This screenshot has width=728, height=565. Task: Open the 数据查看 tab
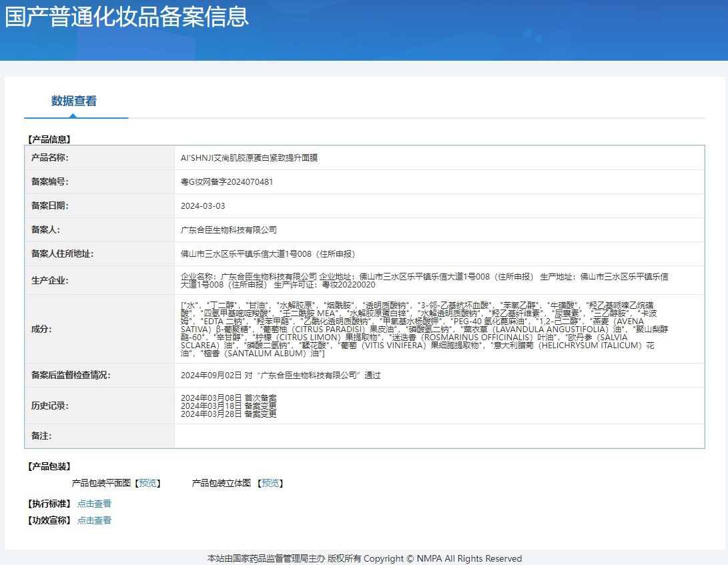tap(74, 101)
